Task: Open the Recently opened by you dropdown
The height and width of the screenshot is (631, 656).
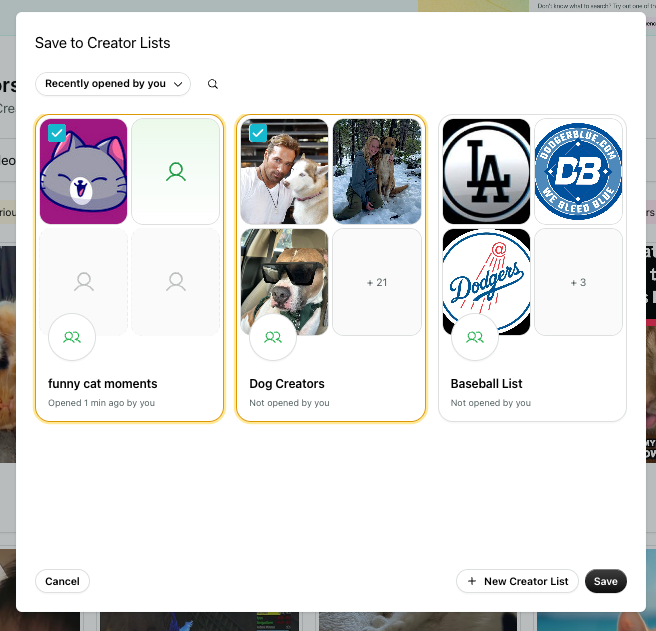Action: 113,84
